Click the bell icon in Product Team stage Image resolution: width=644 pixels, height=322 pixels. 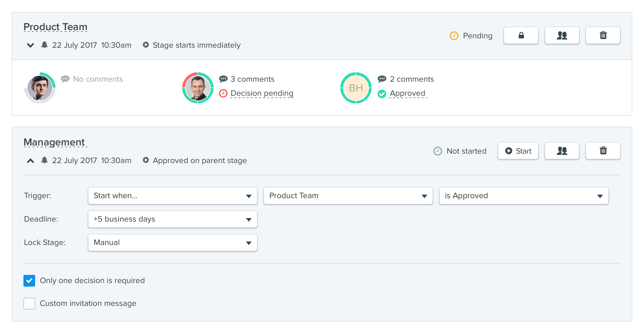coord(44,45)
